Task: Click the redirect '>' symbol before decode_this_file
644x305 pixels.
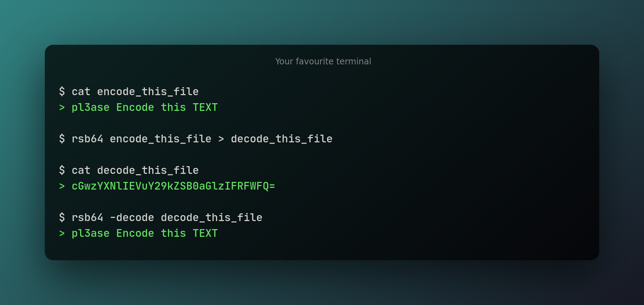Action: (x=221, y=139)
